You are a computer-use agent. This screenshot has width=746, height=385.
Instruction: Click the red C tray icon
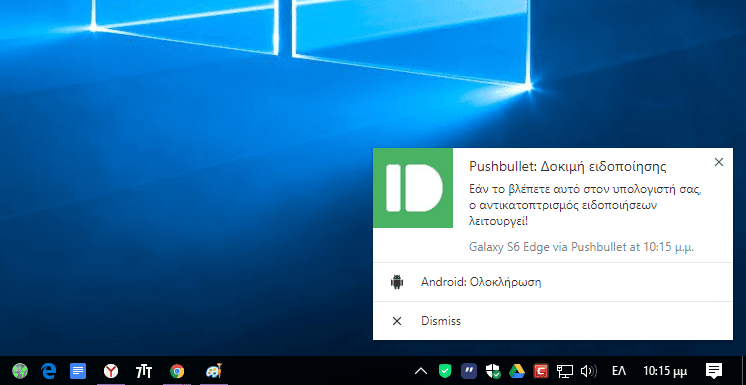540,371
